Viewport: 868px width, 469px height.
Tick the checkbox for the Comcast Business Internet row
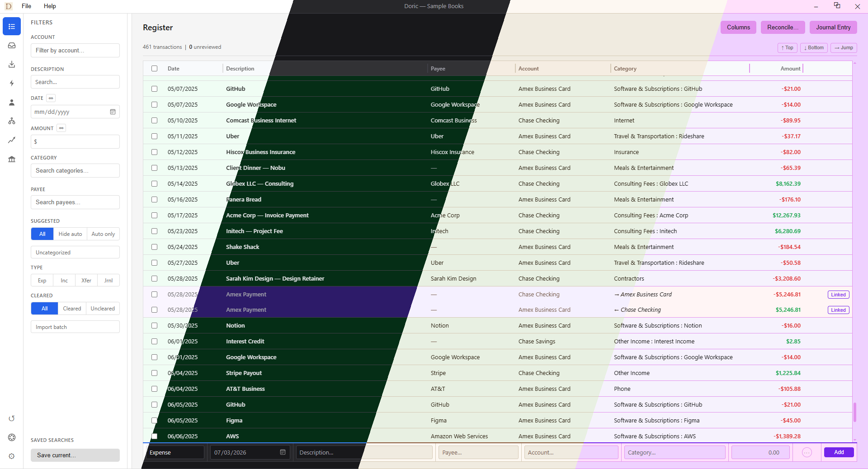click(x=155, y=121)
